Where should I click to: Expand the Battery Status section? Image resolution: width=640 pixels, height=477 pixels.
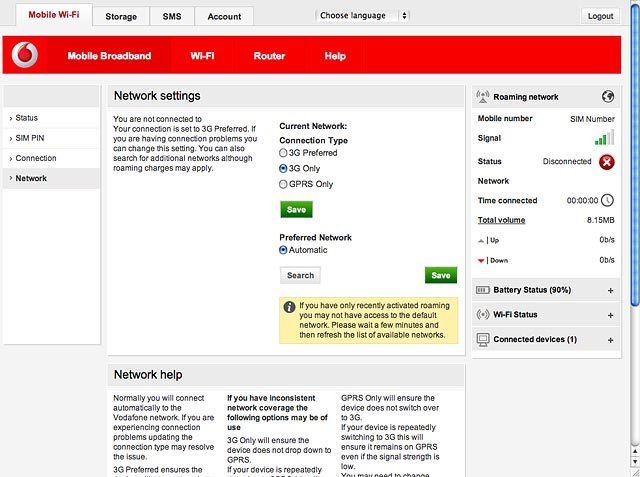click(x=611, y=291)
